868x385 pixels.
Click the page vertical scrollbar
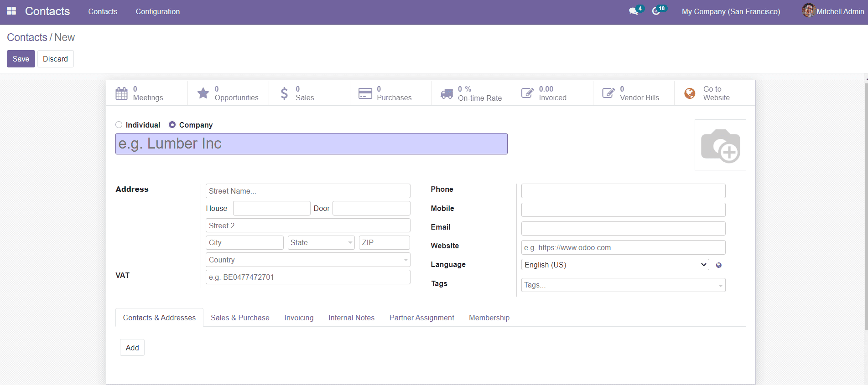click(866, 206)
